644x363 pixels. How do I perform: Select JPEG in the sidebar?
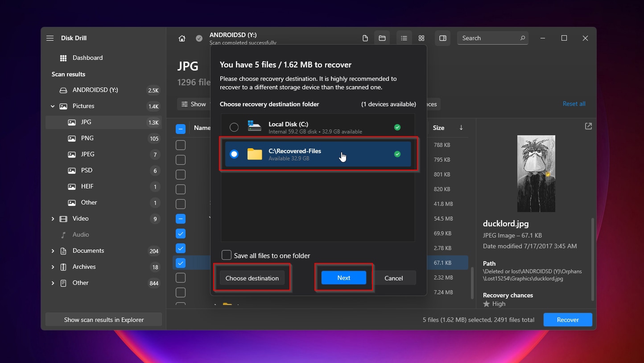point(103,154)
